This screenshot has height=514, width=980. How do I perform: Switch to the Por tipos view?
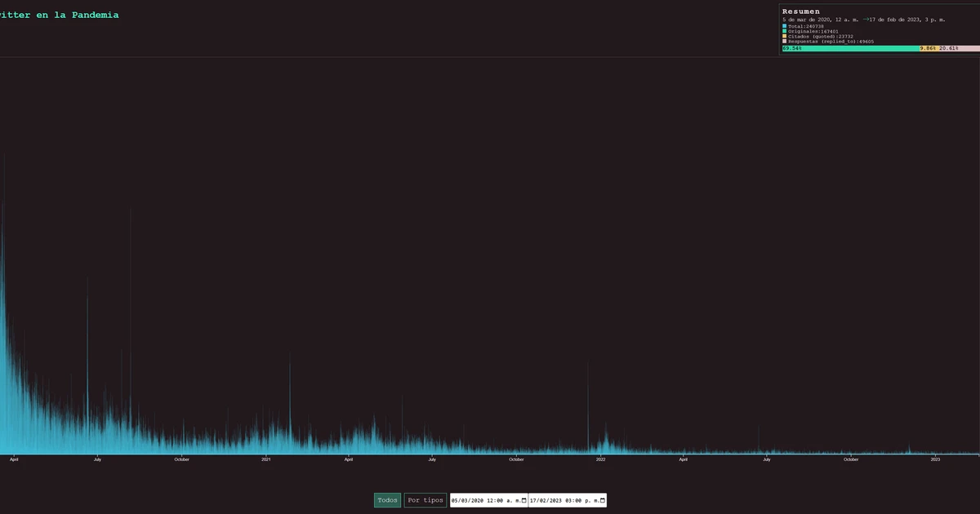(425, 500)
